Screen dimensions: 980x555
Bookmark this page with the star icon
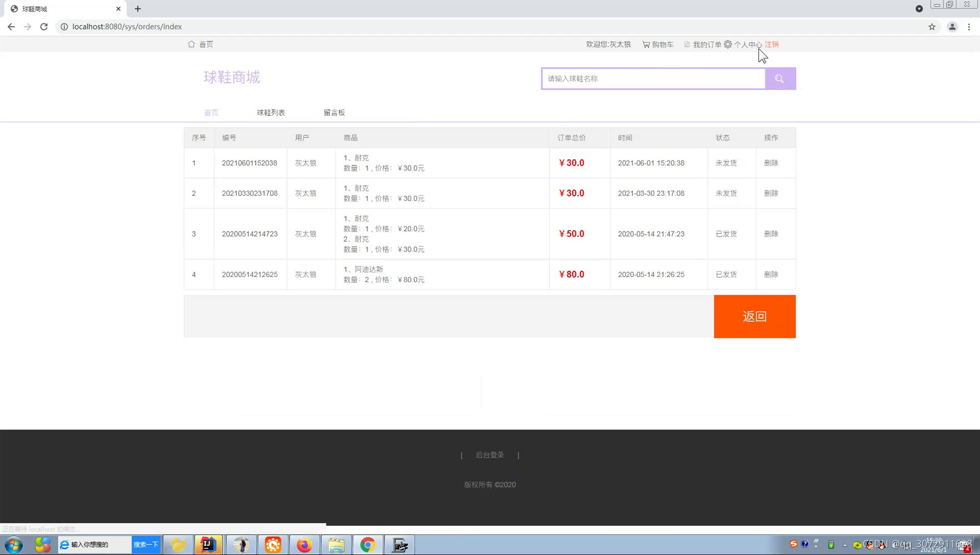pyautogui.click(x=932, y=27)
